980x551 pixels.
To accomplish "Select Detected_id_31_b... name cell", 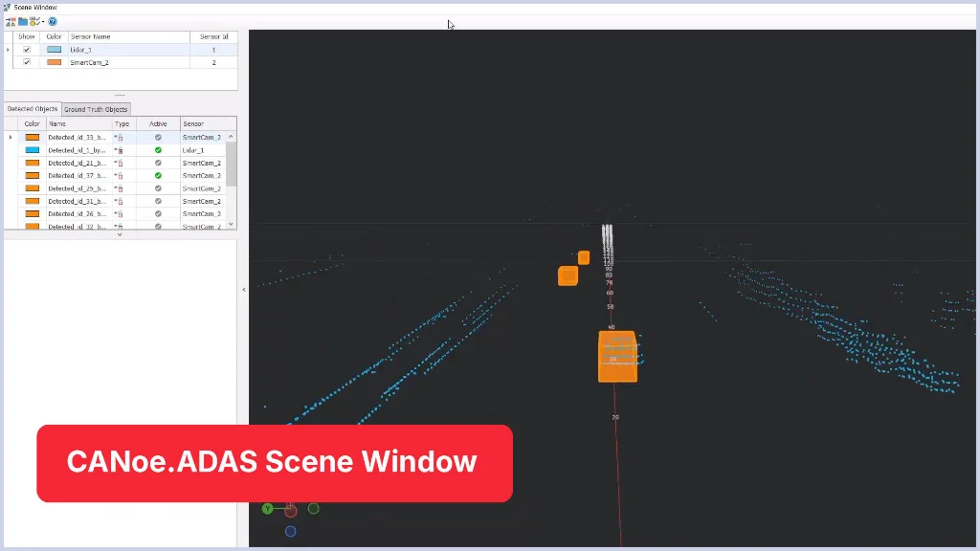I will 79,202.
